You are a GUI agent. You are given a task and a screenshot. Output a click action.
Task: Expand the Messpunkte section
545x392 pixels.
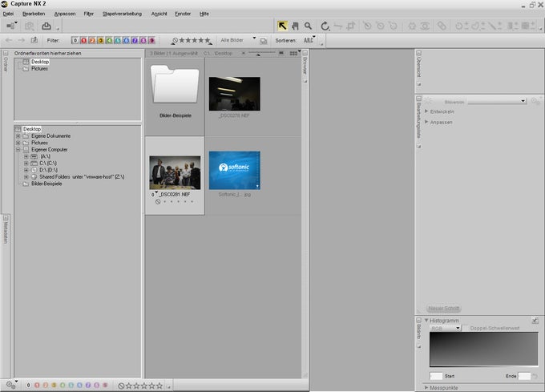(x=426, y=387)
